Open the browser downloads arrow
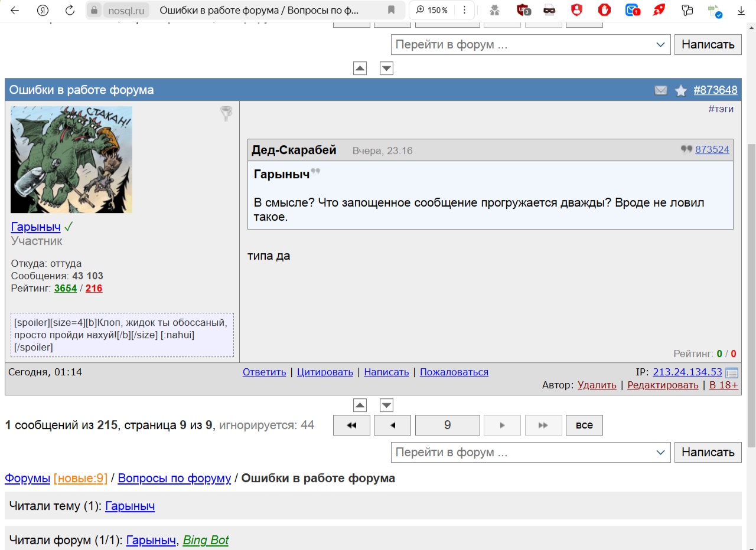This screenshot has width=756, height=550. [741, 10]
